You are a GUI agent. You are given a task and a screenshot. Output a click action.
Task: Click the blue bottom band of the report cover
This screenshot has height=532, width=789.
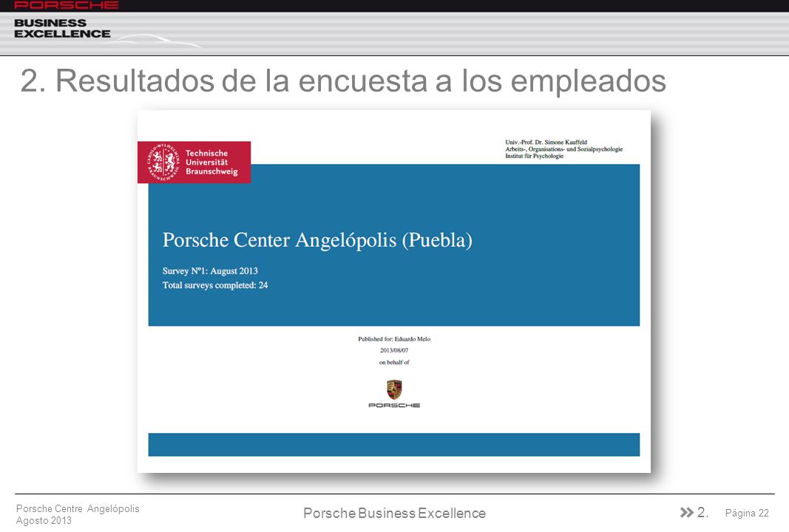[394, 445]
